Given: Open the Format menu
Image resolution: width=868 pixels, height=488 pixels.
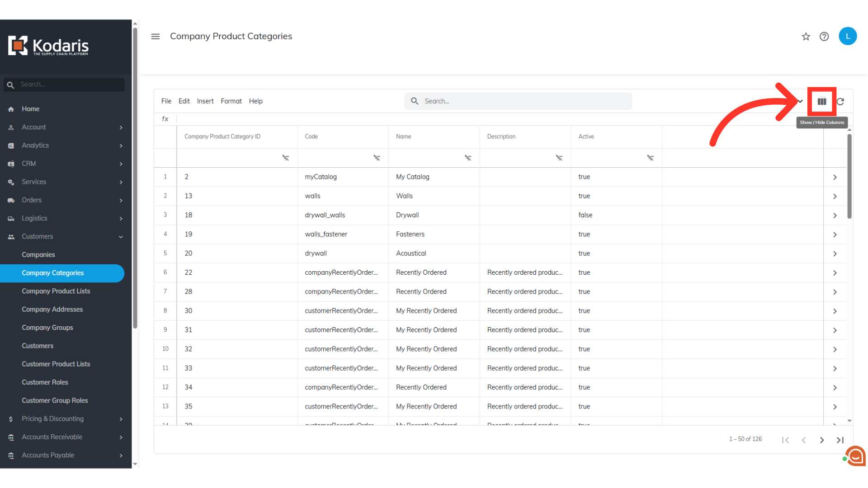Looking at the screenshot, I should tap(231, 101).
